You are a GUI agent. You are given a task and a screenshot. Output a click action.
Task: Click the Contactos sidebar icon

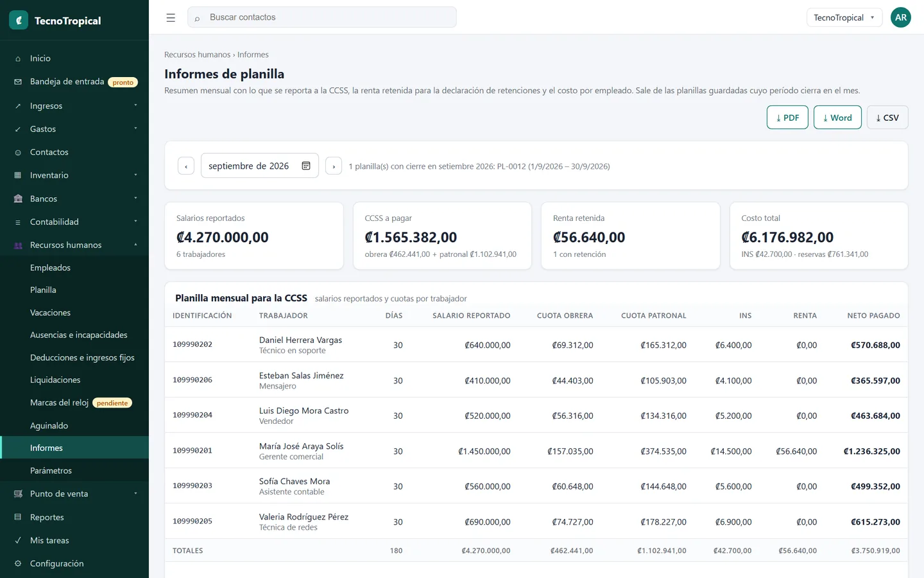(x=18, y=152)
